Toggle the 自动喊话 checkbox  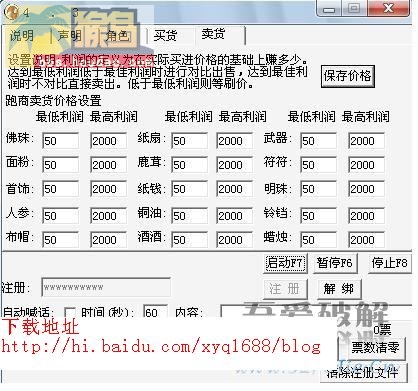coord(69,313)
